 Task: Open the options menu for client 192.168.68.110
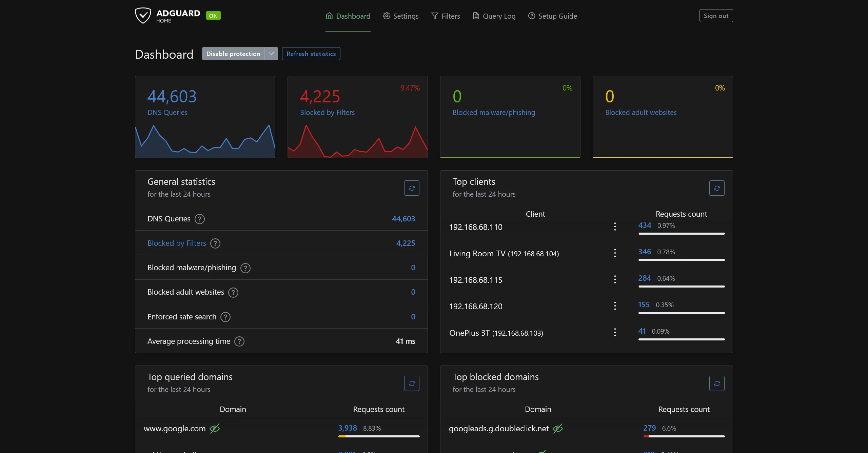point(615,226)
